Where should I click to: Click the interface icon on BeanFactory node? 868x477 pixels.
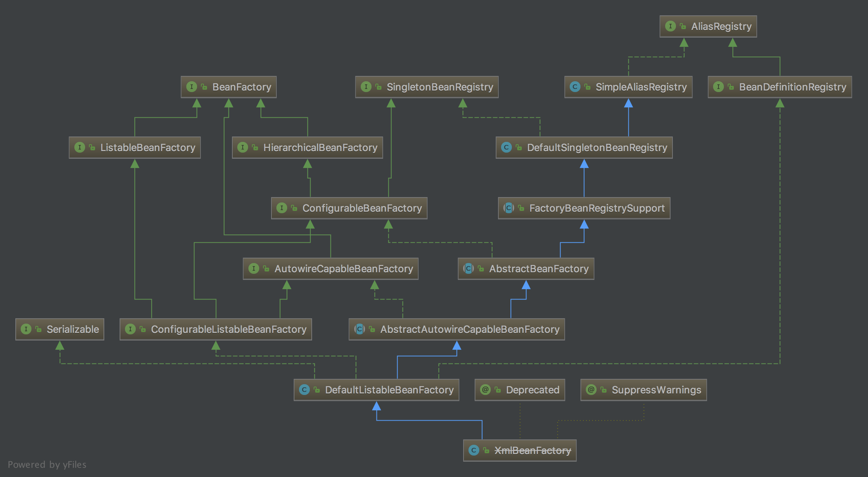192,87
